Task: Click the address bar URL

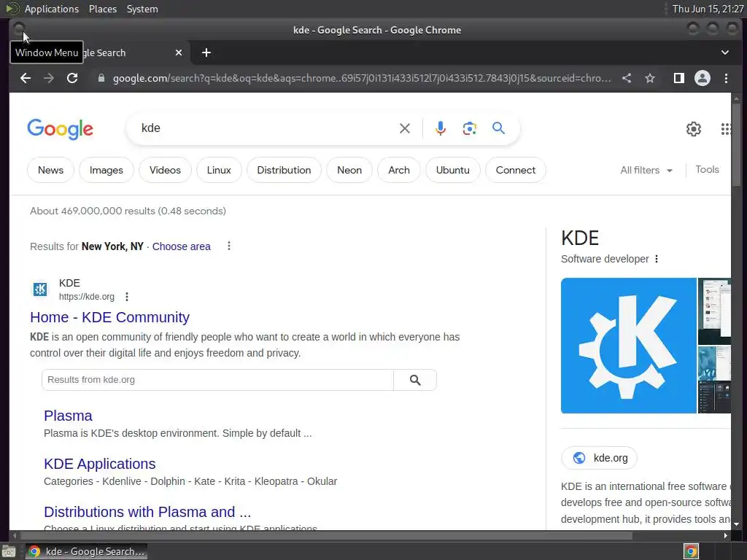Action: (362, 78)
